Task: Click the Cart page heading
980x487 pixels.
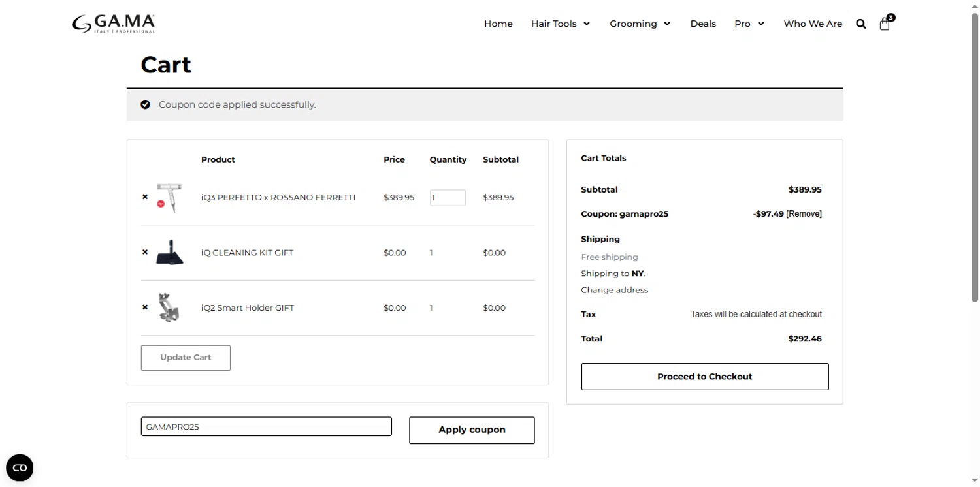Action: click(166, 65)
